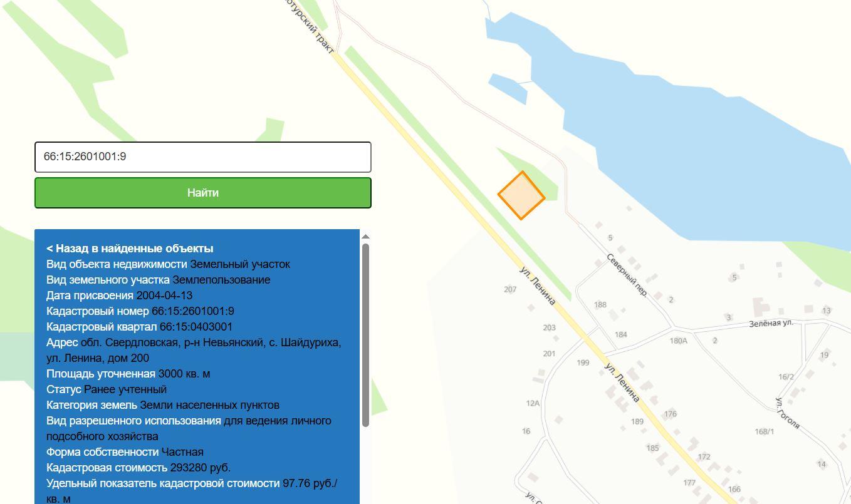851x504 pixels.
Task: Click the ул. Гоголя street label
Action: 788,413
